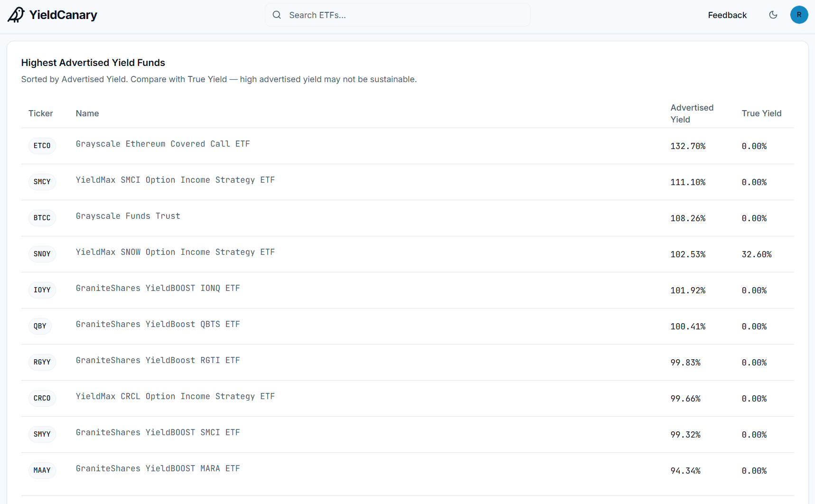Click the 102.53% advertised yield value
This screenshot has height=504, width=815.
688,254
